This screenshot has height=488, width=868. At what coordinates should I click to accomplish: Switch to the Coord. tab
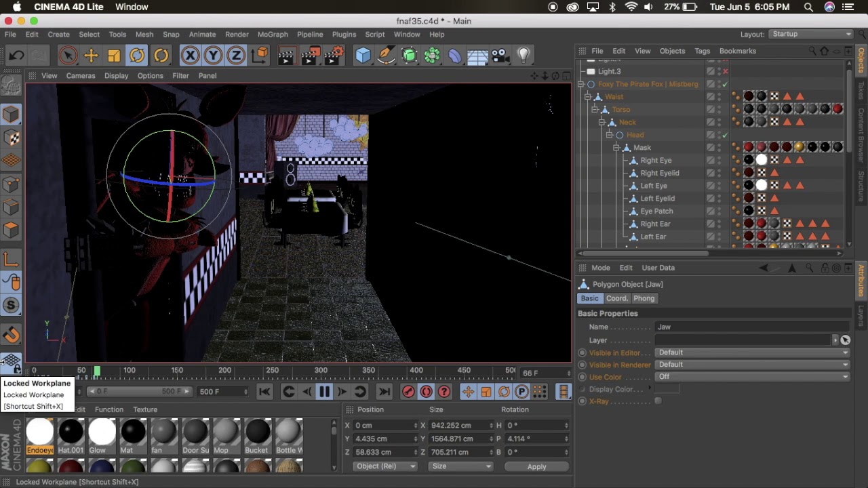click(617, 298)
